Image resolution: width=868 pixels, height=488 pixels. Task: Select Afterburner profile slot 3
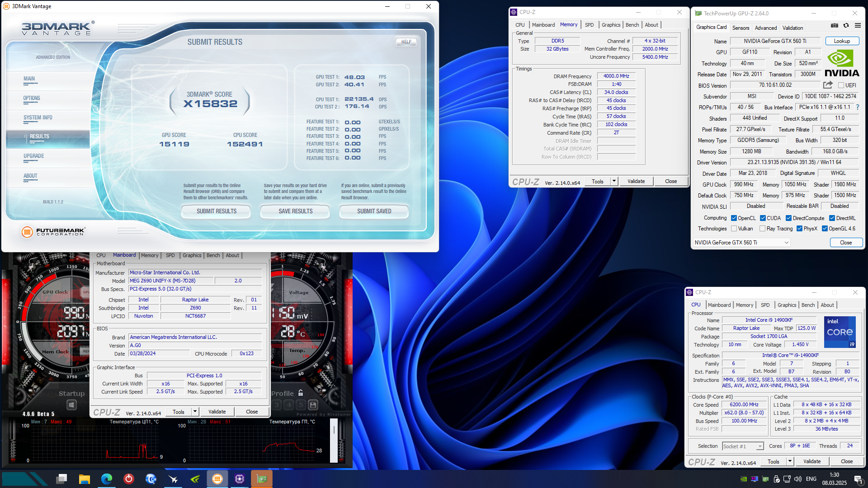pos(277,405)
